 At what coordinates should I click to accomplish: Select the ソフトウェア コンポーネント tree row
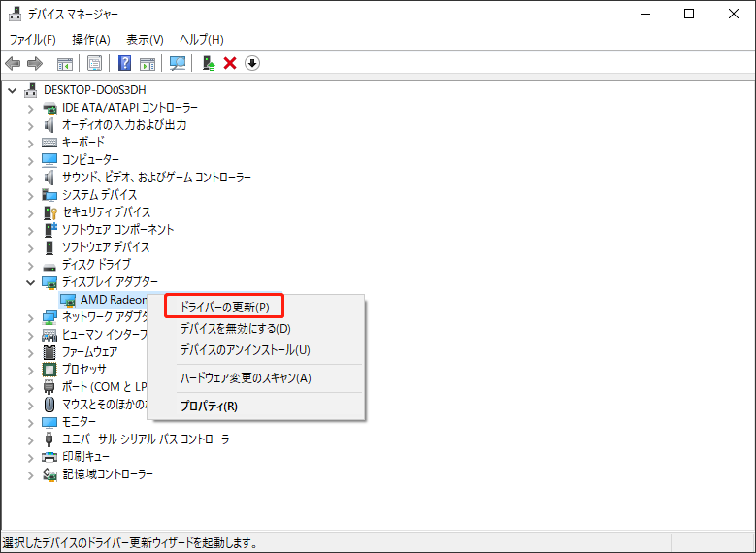point(117,230)
